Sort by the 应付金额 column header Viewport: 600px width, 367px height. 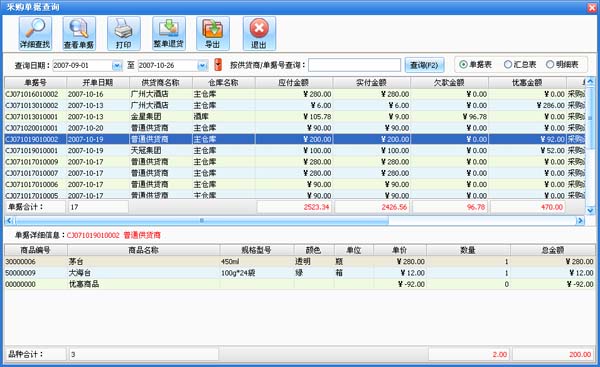coord(294,83)
